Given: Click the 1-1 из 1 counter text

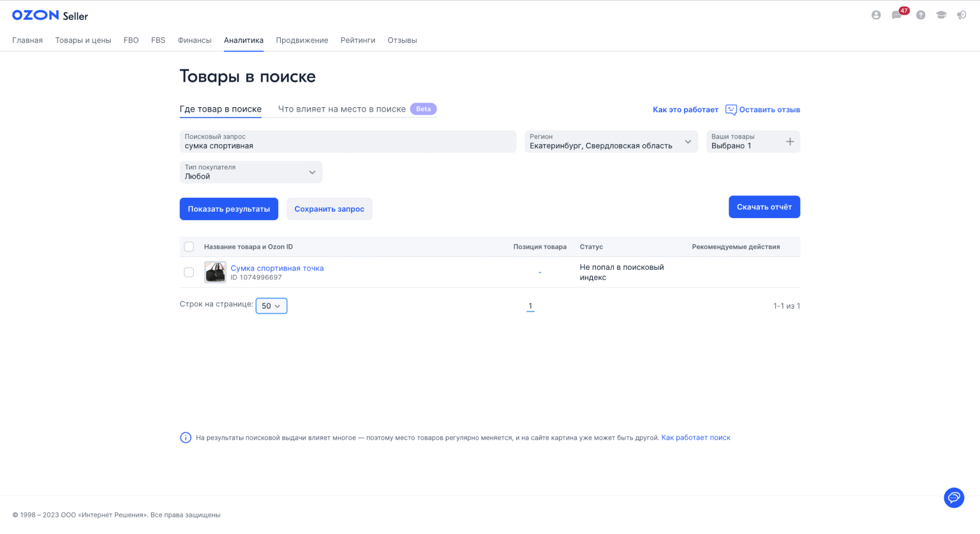Looking at the screenshot, I should coord(787,306).
